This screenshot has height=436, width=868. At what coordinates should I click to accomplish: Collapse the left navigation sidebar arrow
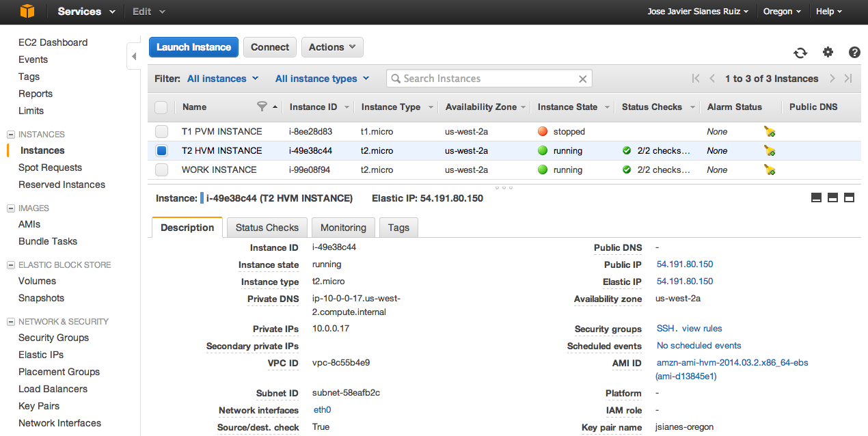(x=134, y=57)
